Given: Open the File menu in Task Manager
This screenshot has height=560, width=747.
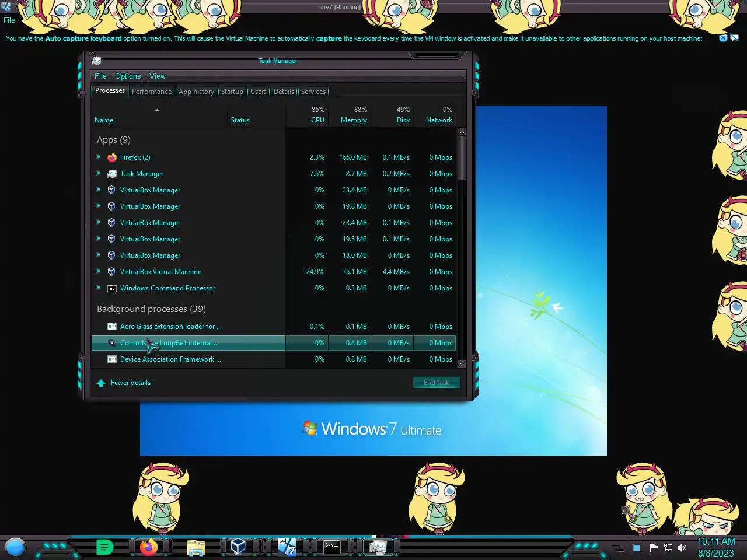Looking at the screenshot, I should 100,76.
